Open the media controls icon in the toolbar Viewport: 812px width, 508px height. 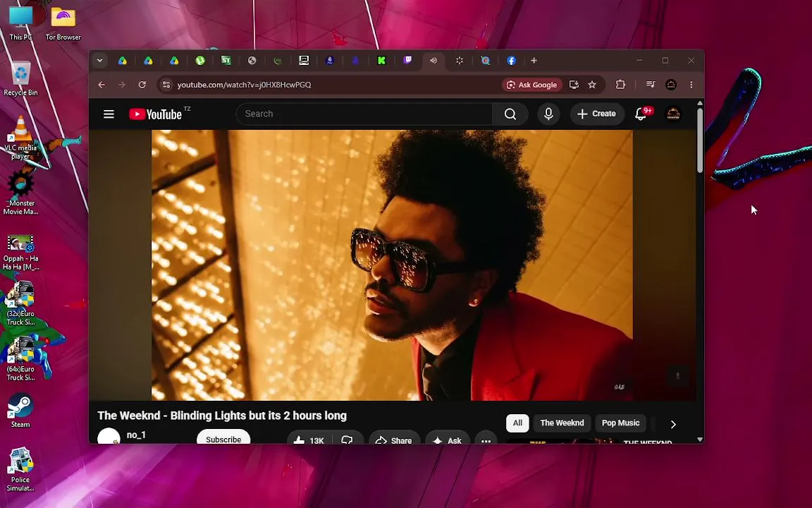651,85
